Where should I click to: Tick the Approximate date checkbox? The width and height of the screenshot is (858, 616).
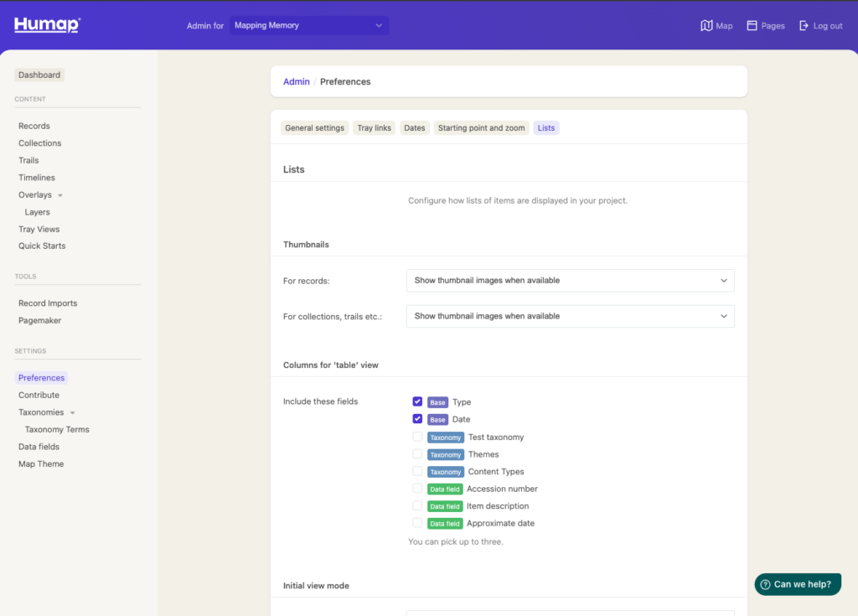(417, 522)
